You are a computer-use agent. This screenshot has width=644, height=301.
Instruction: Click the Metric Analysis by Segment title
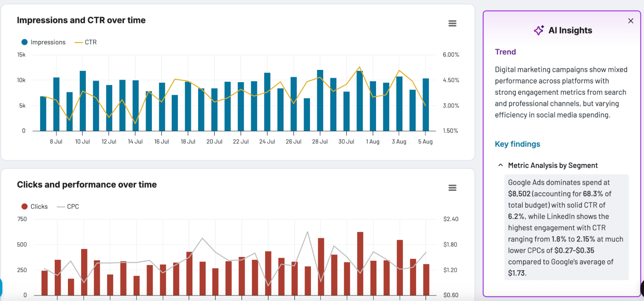(553, 165)
